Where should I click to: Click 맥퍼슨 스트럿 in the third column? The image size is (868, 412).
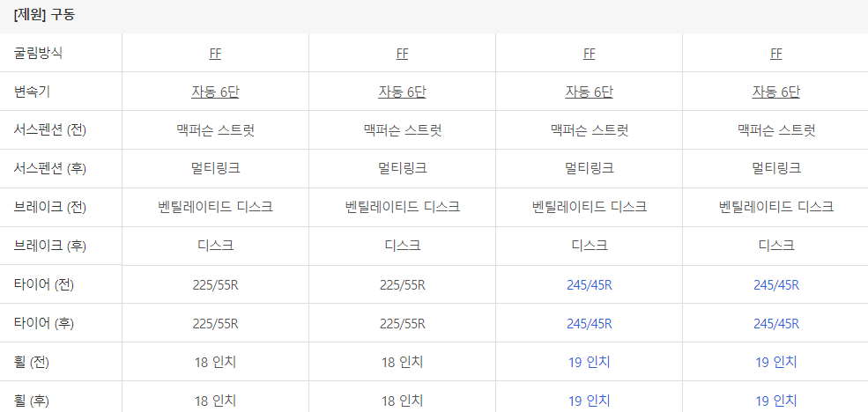coord(589,130)
